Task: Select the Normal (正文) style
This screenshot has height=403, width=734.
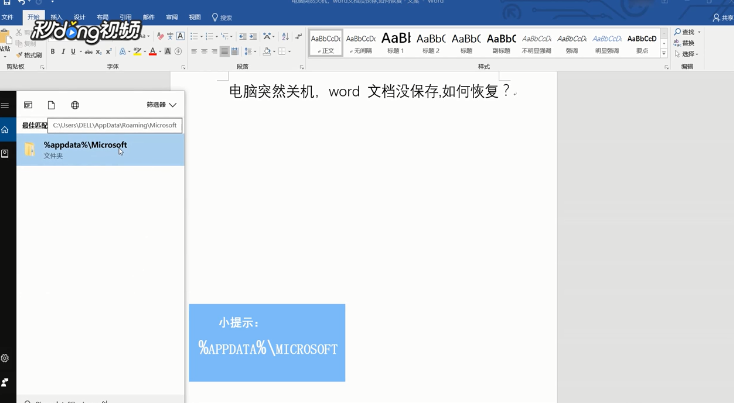Action: pos(326,43)
